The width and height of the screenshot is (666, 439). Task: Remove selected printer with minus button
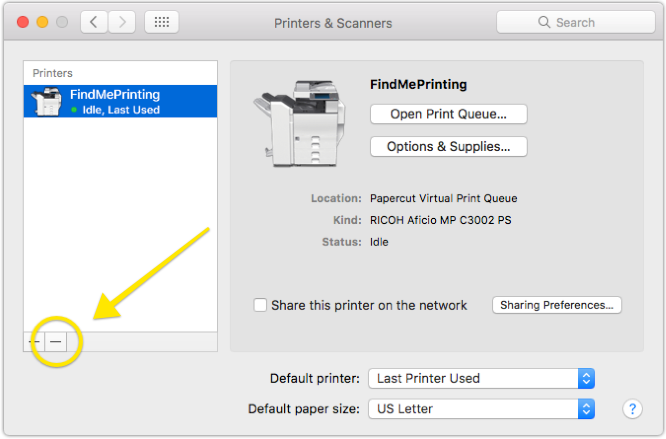pyautogui.click(x=57, y=342)
